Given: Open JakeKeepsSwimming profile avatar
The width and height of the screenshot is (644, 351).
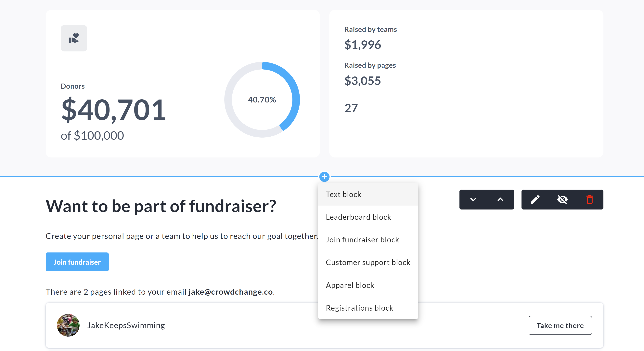Looking at the screenshot, I should [x=68, y=325].
